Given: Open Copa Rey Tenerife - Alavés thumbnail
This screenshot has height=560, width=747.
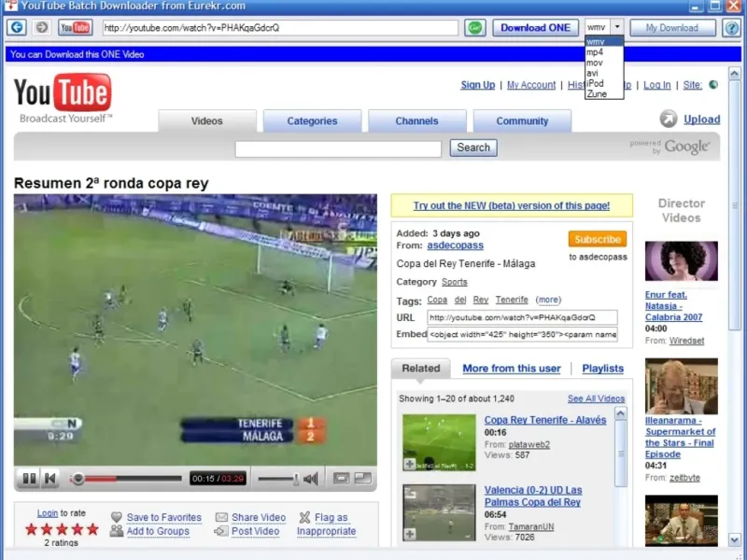Looking at the screenshot, I should coord(439,442).
